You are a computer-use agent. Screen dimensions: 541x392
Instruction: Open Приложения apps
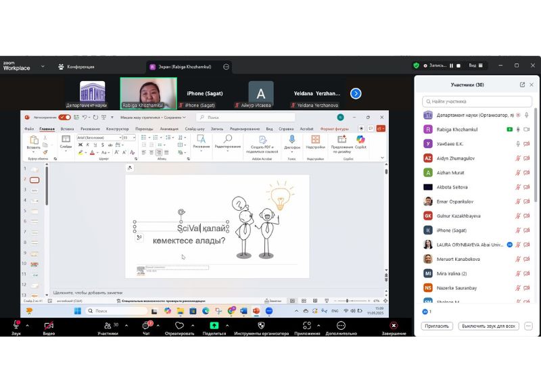pyautogui.click(x=307, y=326)
